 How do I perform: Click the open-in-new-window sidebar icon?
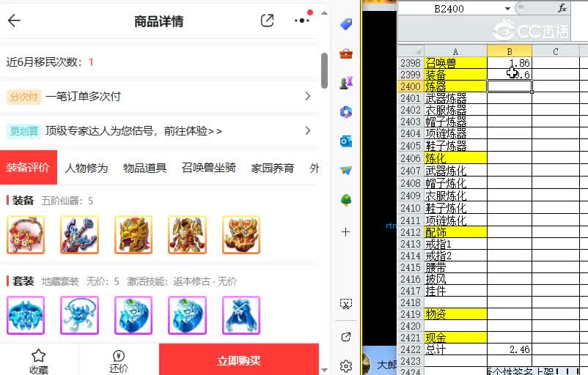point(346,337)
